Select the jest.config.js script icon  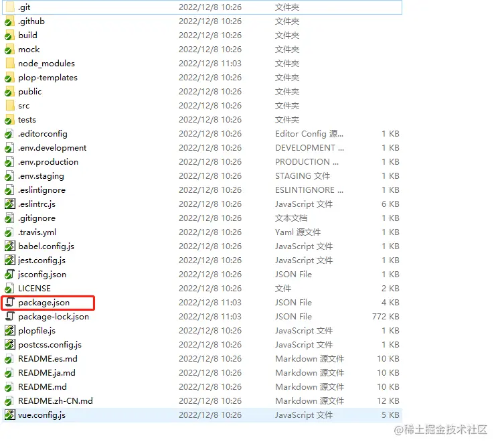(9, 260)
